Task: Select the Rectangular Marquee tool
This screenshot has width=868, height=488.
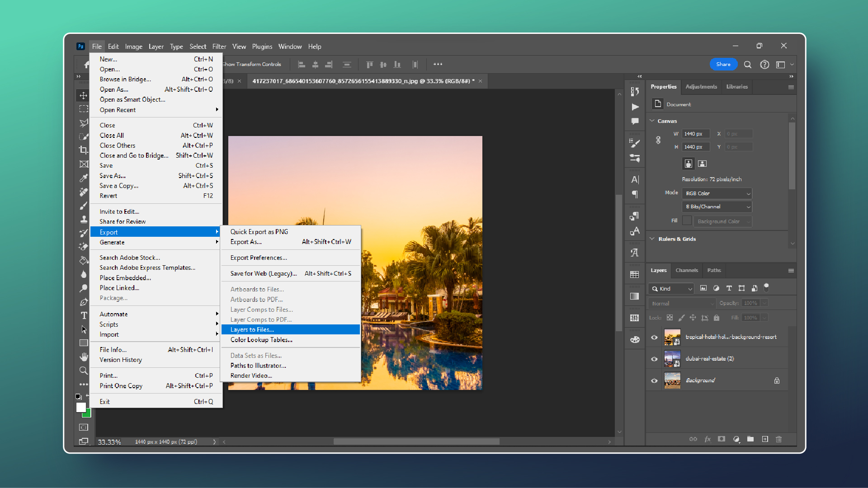Action: click(x=84, y=108)
